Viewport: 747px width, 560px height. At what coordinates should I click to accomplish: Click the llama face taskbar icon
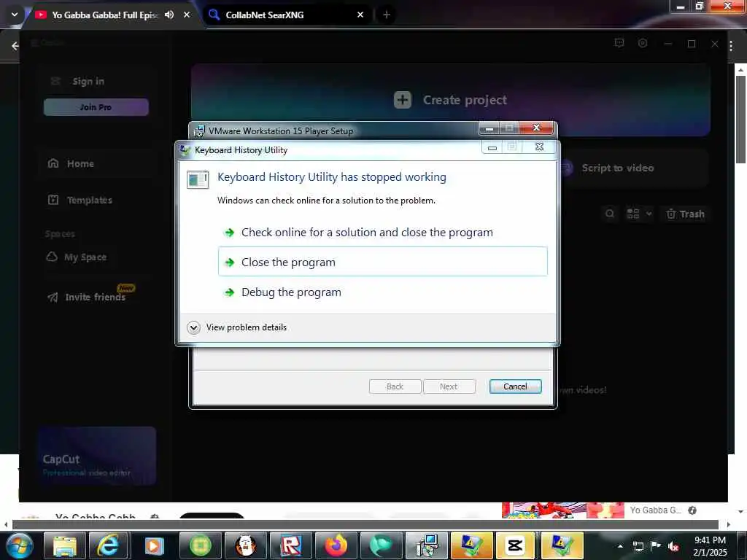pos(246,545)
